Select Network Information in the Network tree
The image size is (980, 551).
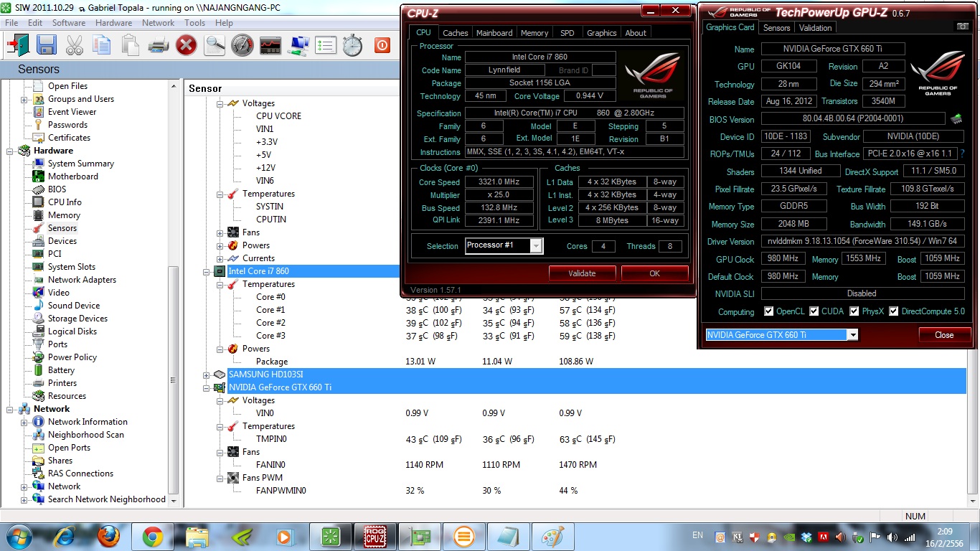pyautogui.click(x=88, y=422)
